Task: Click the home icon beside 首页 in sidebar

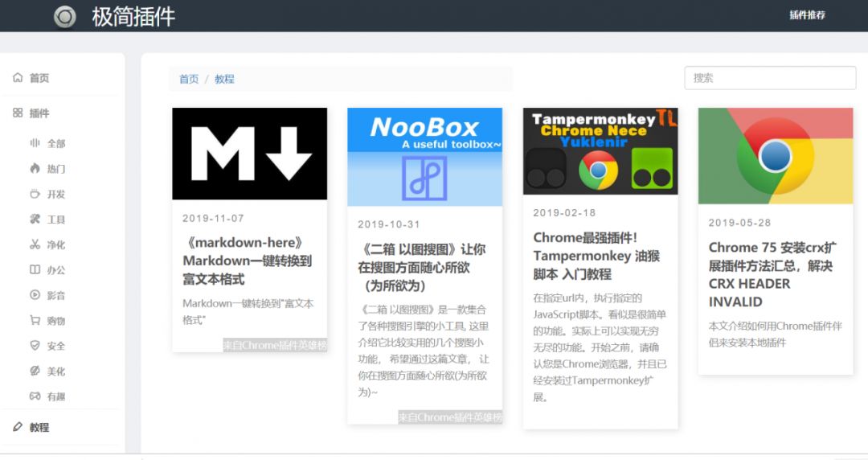Action: click(18, 77)
